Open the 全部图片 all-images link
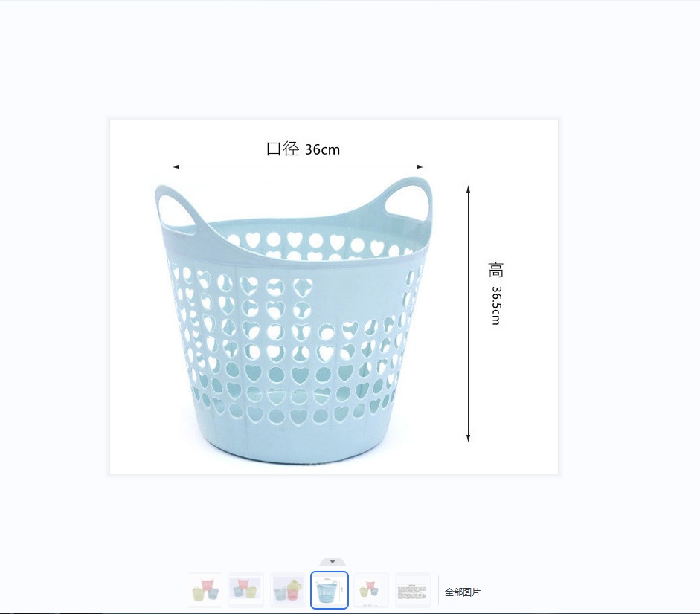700x614 pixels. 463,592
